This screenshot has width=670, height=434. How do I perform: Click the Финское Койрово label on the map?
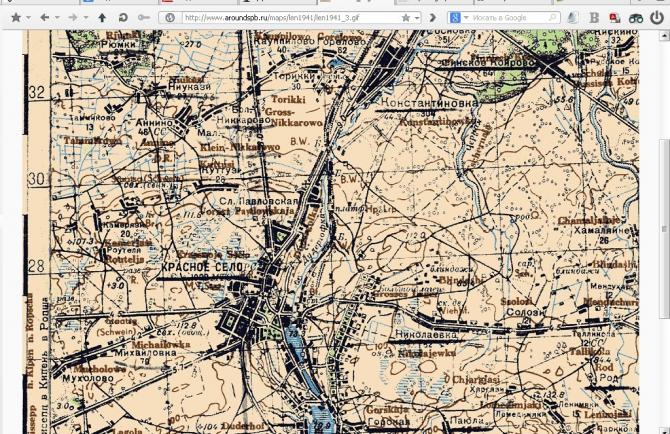pos(487,63)
